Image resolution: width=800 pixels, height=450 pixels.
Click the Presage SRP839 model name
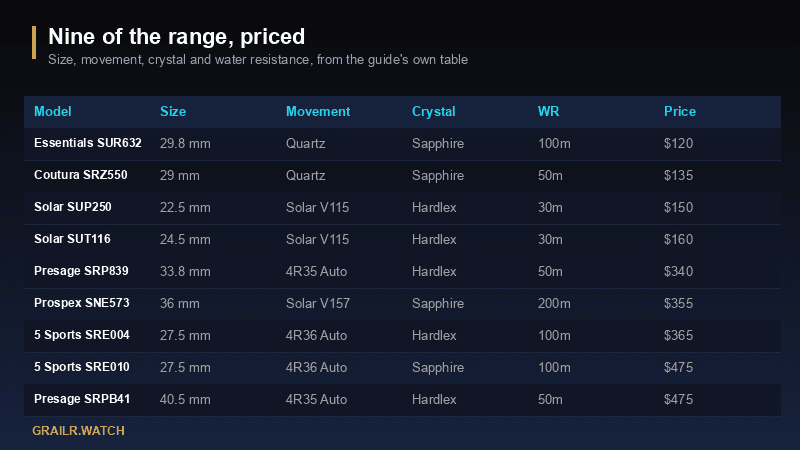81,271
